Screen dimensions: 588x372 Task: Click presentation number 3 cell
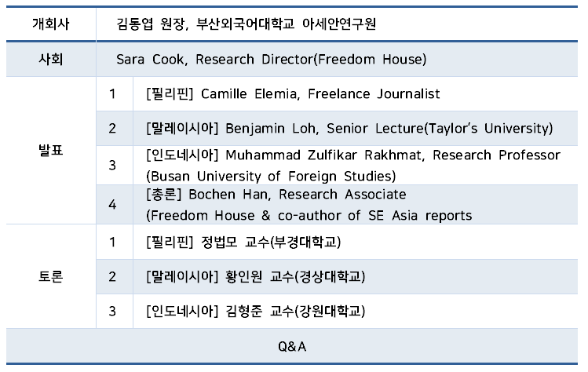click(x=112, y=165)
